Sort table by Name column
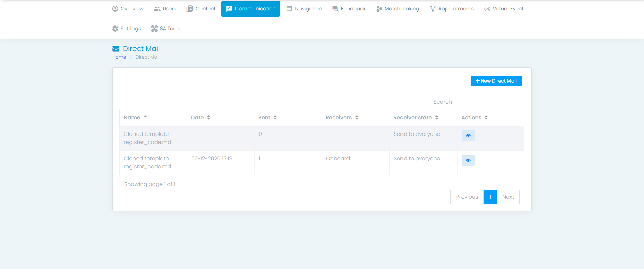The width and height of the screenshot is (644, 269). [x=153, y=117]
